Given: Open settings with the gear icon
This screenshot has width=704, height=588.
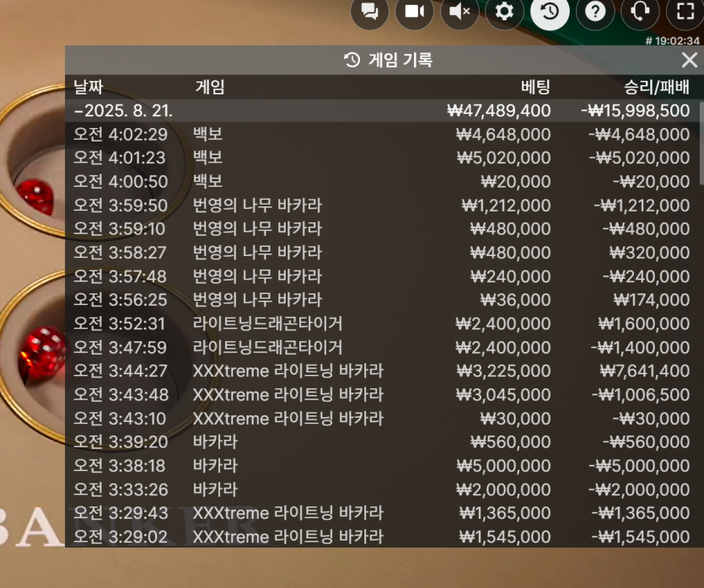Looking at the screenshot, I should point(504,11).
